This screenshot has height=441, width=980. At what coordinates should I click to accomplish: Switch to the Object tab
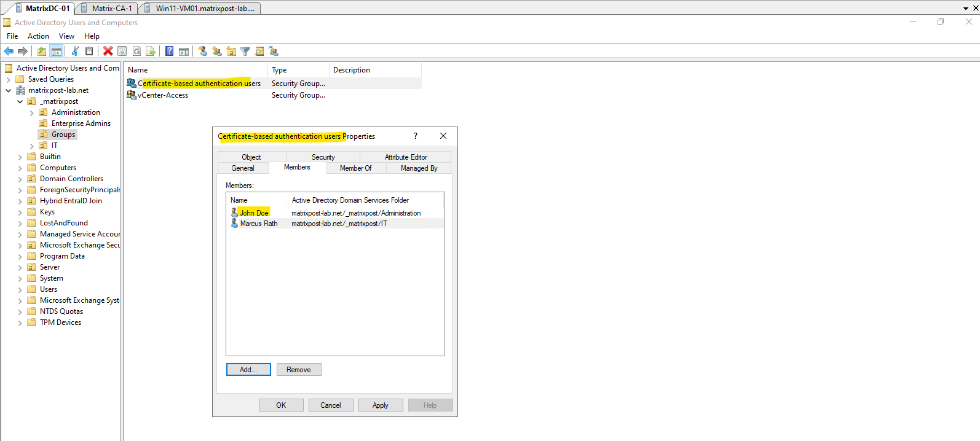point(251,157)
